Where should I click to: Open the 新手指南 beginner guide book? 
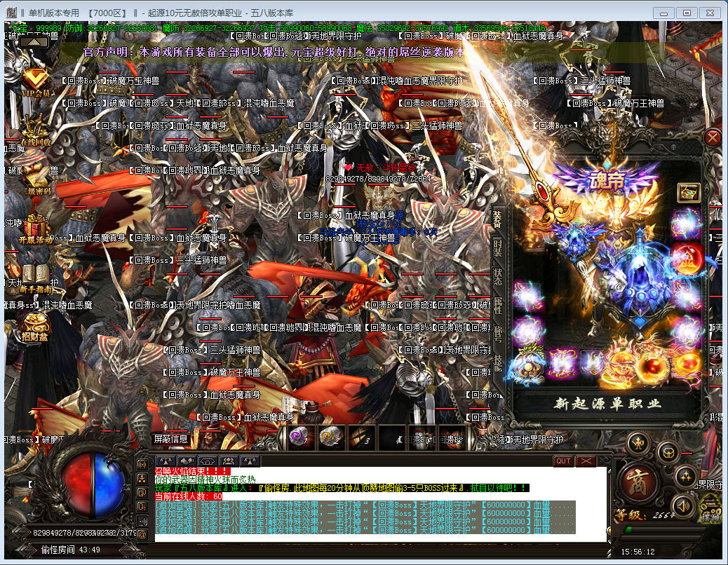click(x=35, y=278)
